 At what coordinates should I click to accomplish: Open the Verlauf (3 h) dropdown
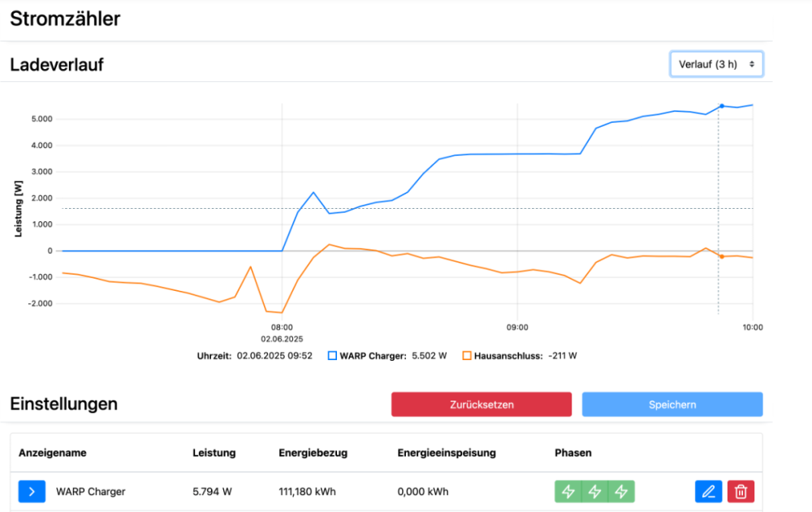(x=716, y=63)
